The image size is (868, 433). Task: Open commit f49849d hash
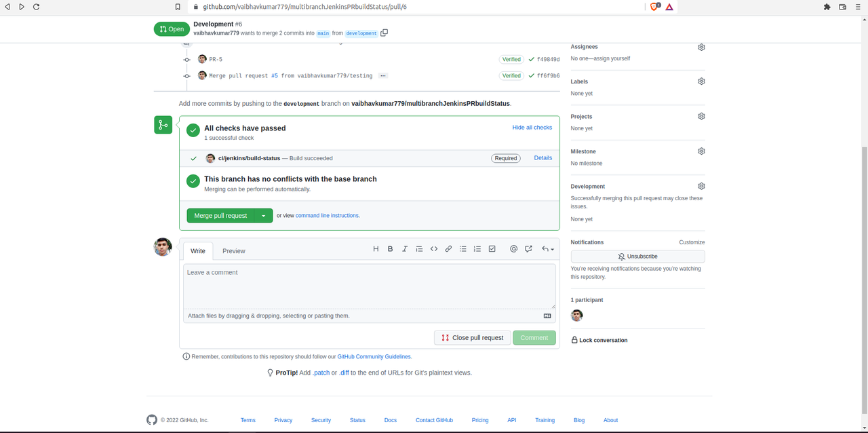coord(548,59)
